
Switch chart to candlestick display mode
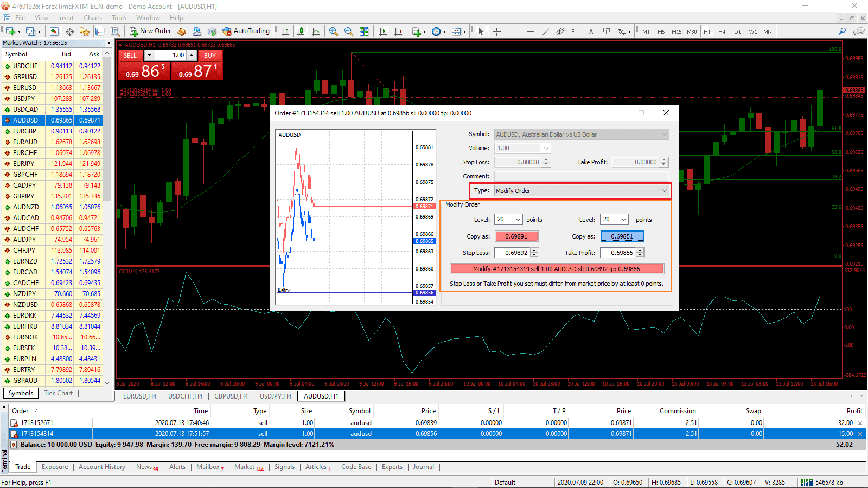301,31
